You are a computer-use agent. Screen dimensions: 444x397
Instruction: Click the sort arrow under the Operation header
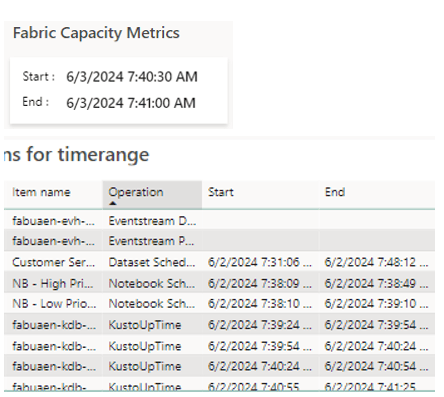[x=113, y=203]
